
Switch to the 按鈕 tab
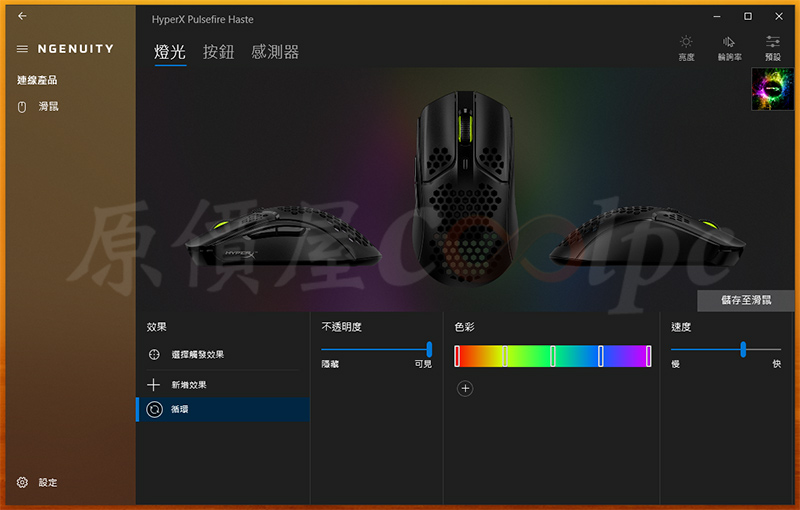click(218, 52)
